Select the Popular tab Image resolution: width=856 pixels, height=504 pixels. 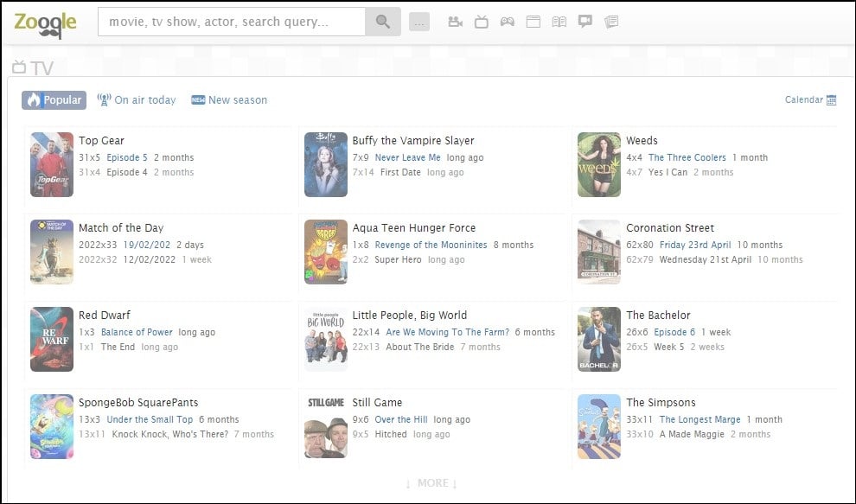(x=54, y=100)
